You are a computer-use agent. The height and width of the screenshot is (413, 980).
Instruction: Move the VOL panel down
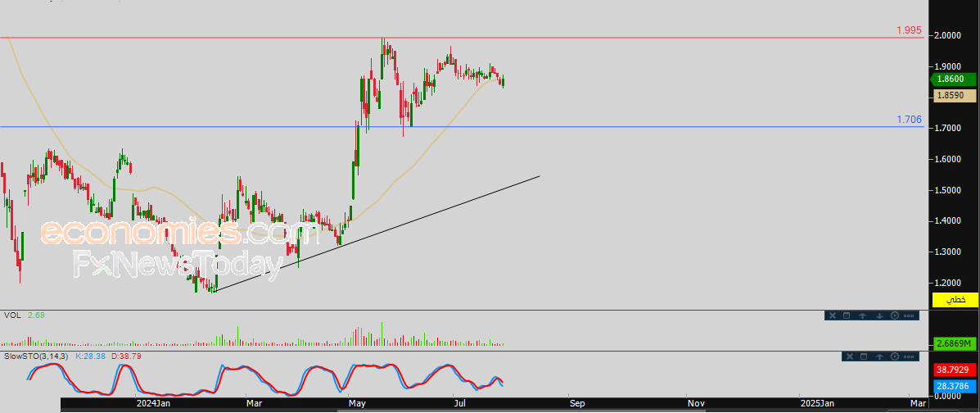[x=878, y=316]
